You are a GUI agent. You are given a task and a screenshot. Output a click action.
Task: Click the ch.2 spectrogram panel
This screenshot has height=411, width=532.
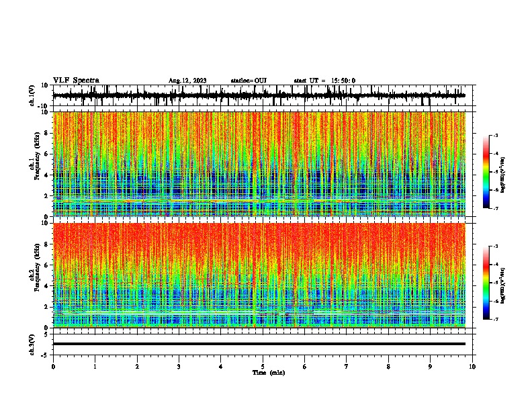(x=259, y=275)
